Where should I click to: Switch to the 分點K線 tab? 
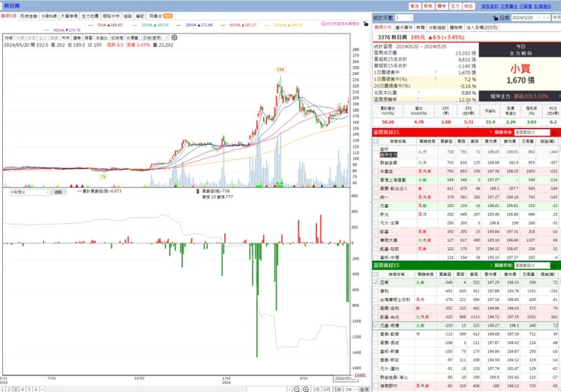49,16
